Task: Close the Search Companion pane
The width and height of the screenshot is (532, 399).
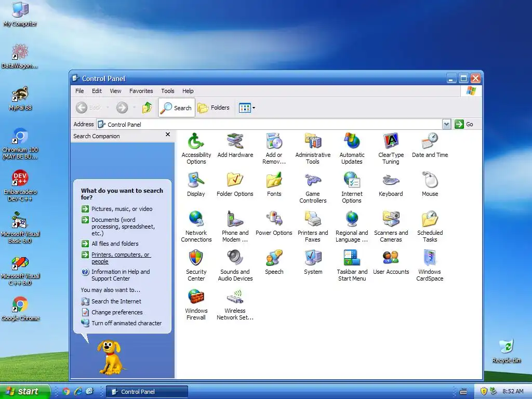Action: click(168, 135)
